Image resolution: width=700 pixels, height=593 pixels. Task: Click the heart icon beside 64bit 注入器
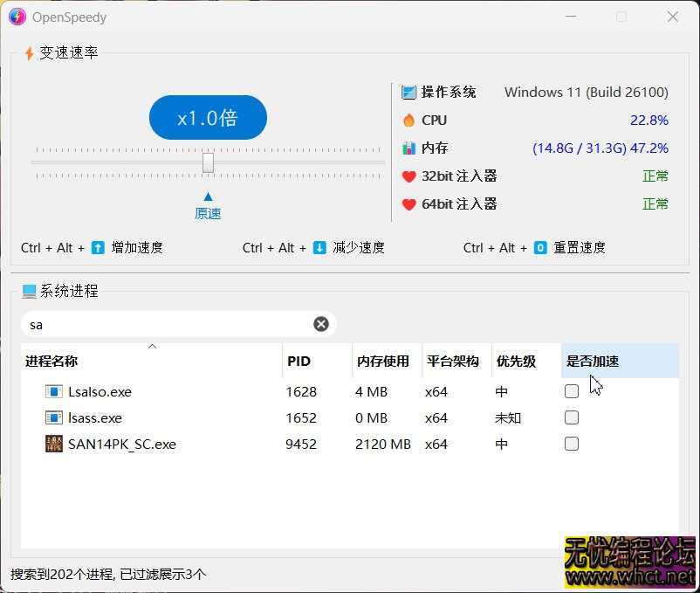[x=408, y=204]
